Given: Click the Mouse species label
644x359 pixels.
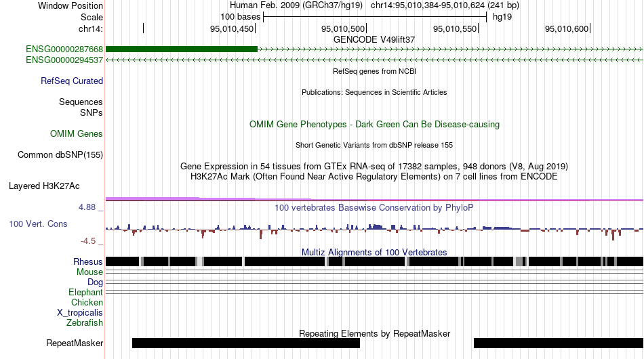Looking at the screenshot, I should click(x=89, y=272).
